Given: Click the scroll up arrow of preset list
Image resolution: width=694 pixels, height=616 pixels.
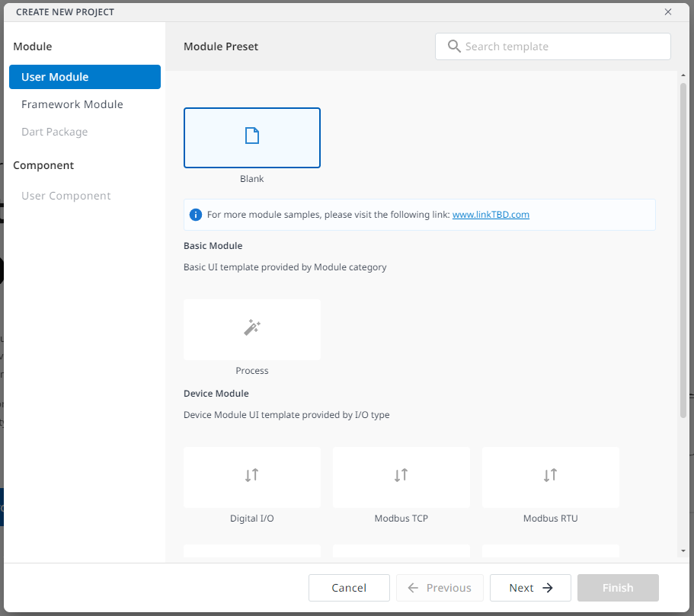Looking at the screenshot, I should [683, 75].
